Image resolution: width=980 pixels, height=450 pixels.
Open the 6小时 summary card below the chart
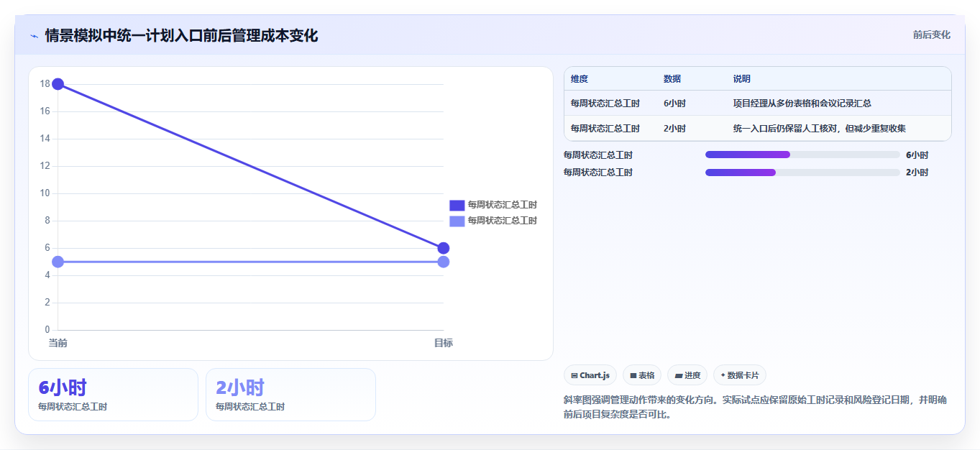point(113,395)
